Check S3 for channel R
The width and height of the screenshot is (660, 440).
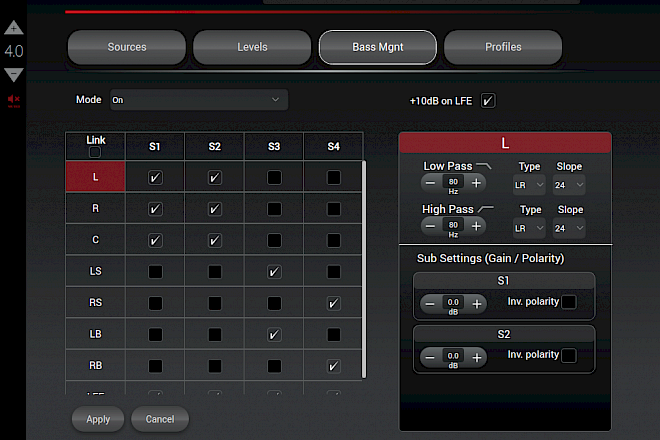pos(274,209)
